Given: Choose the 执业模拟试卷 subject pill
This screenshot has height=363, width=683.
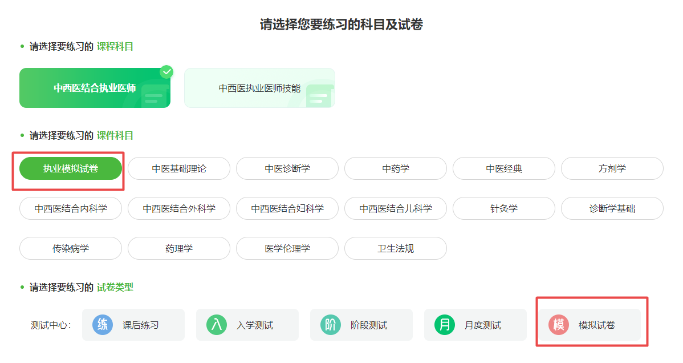Looking at the screenshot, I should pos(71,169).
